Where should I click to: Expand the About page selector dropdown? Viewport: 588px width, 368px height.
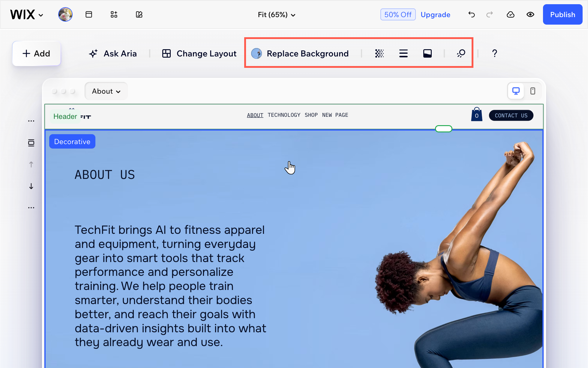(106, 91)
